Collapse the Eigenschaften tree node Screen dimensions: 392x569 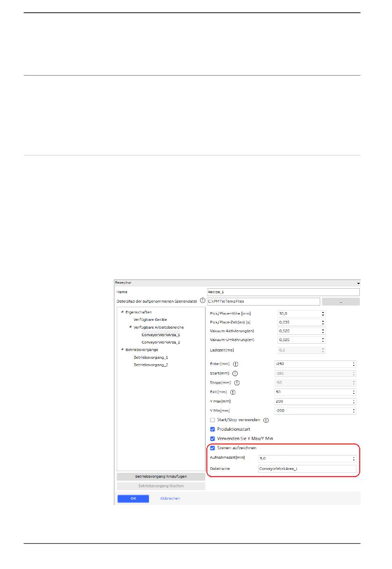[122, 312]
